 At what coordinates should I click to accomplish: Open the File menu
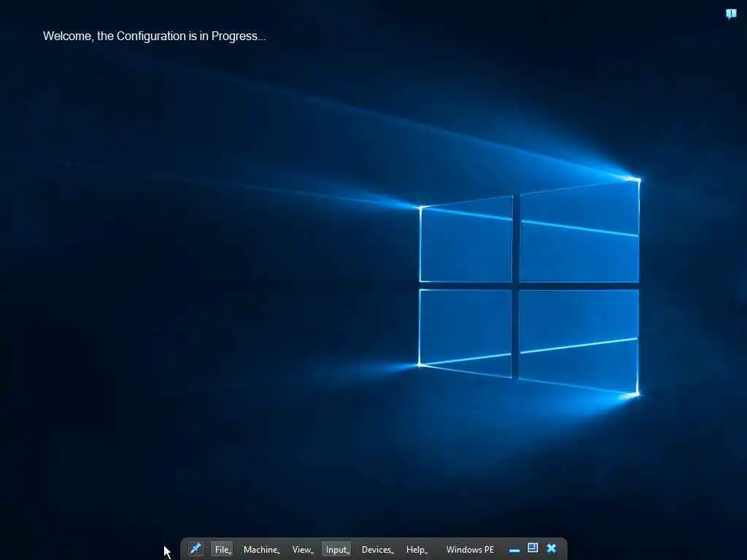(x=222, y=549)
